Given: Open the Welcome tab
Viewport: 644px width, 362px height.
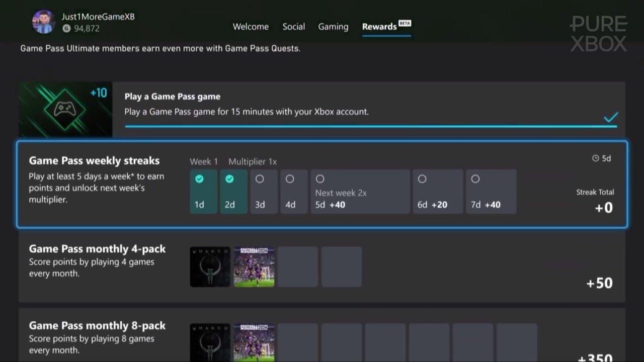Looking at the screenshot, I should tap(251, 27).
